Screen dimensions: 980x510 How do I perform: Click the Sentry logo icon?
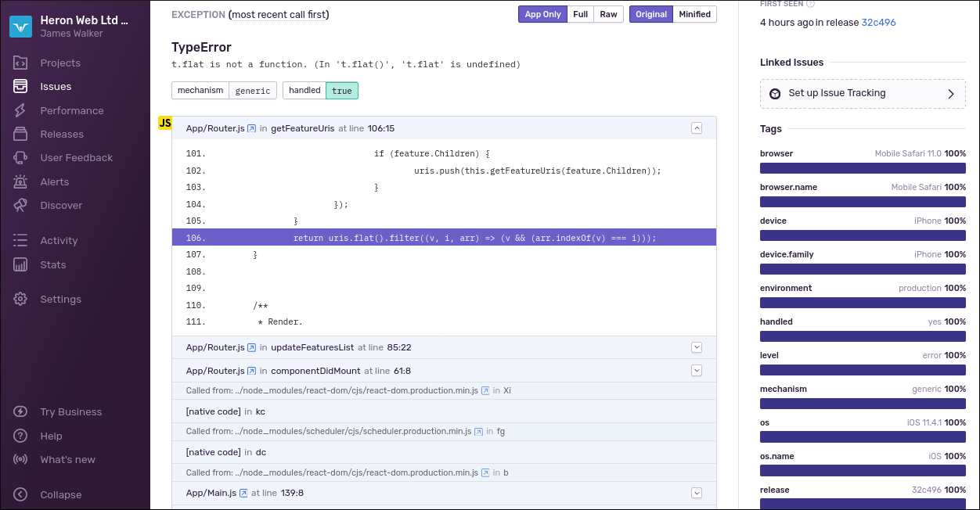(20, 27)
